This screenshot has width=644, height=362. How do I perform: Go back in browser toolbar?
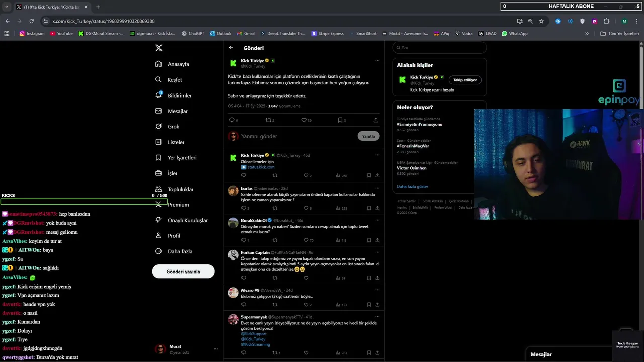(7, 21)
